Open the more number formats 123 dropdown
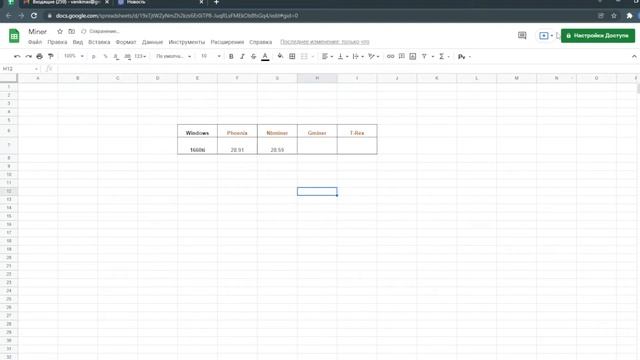 click(140, 56)
